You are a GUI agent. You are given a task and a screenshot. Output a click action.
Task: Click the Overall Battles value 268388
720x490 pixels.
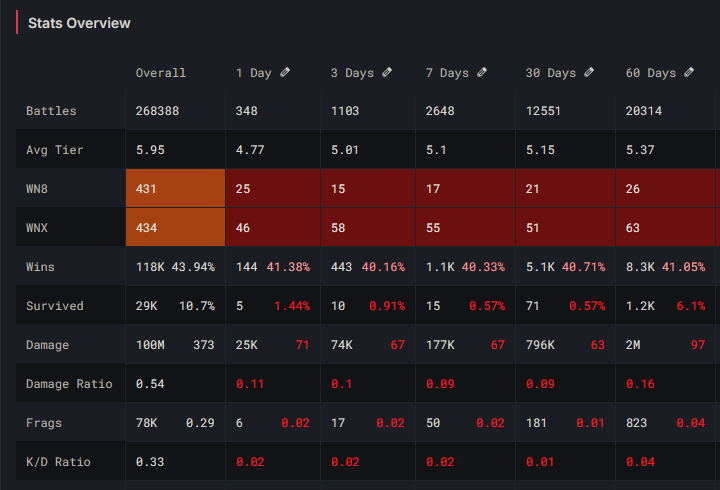pos(157,111)
